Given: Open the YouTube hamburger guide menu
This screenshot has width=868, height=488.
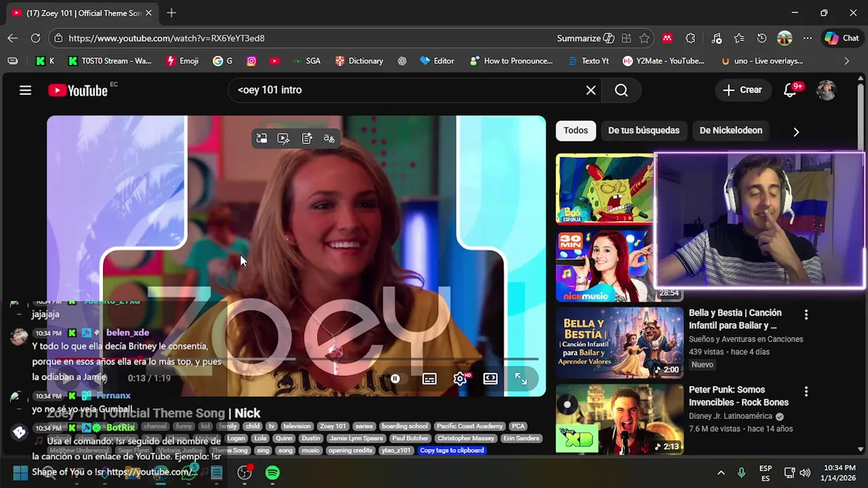Looking at the screenshot, I should point(25,90).
